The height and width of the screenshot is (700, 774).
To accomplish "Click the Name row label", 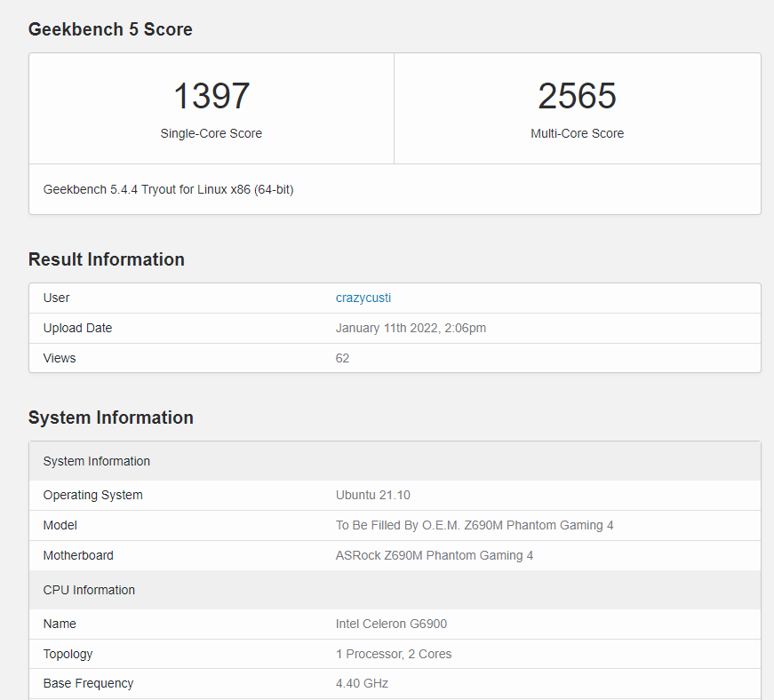I will tap(60, 624).
